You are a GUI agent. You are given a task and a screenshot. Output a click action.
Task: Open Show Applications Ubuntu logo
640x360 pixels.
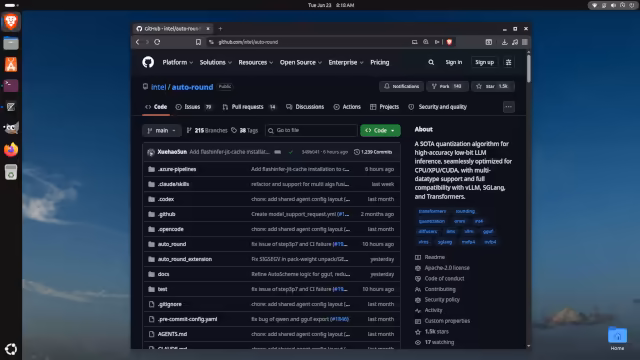point(11,349)
